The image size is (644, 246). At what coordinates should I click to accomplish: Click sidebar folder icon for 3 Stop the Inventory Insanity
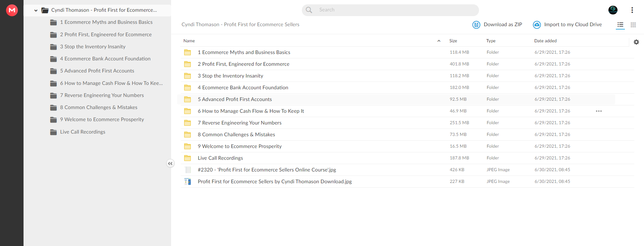pos(53,47)
